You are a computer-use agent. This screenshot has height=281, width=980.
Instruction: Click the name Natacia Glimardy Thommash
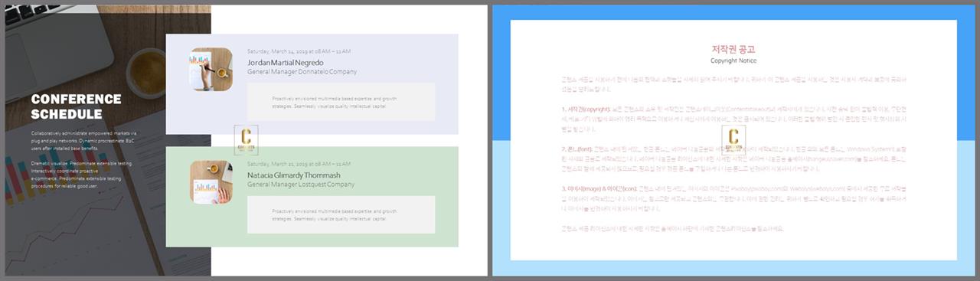pyautogui.click(x=294, y=175)
